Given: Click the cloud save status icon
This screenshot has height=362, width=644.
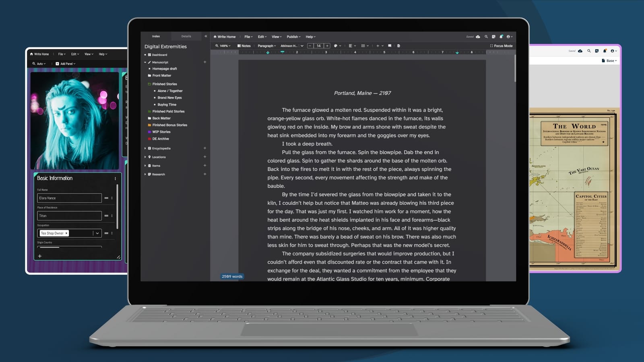Looking at the screenshot, I should [x=478, y=37].
